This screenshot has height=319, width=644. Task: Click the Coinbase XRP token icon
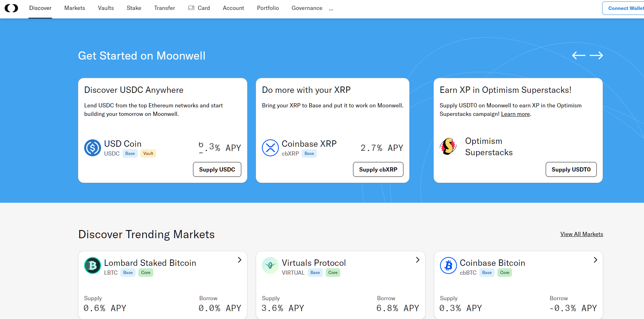tap(270, 148)
